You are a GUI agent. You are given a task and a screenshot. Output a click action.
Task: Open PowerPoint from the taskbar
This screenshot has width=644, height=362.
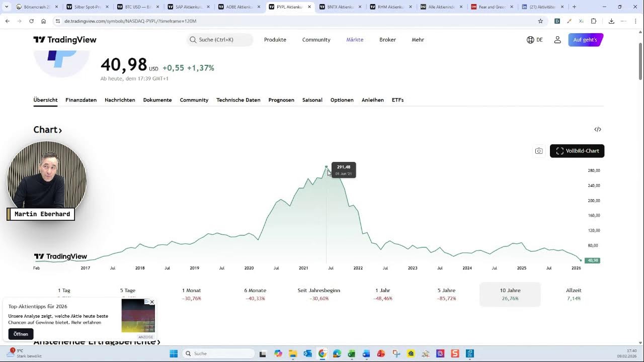click(381, 353)
